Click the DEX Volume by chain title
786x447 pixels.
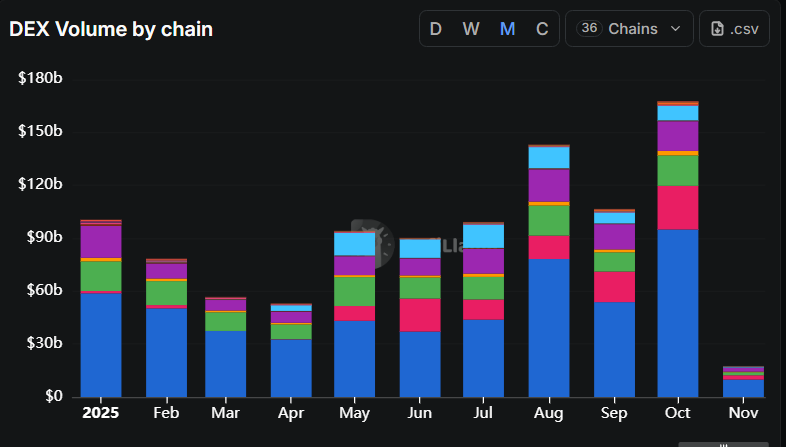click(x=111, y=29)
